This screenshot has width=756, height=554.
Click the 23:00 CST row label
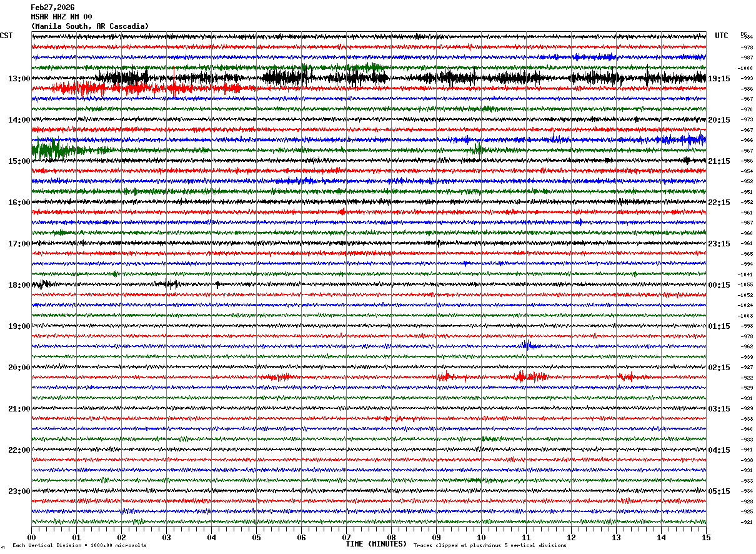(19, 491)
